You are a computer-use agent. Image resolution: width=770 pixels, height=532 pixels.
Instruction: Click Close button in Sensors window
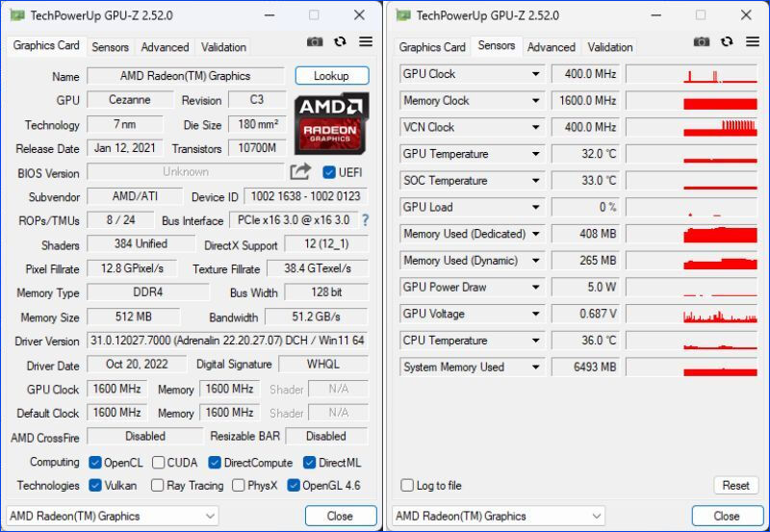pyautogui.click(x=727, y=516)
